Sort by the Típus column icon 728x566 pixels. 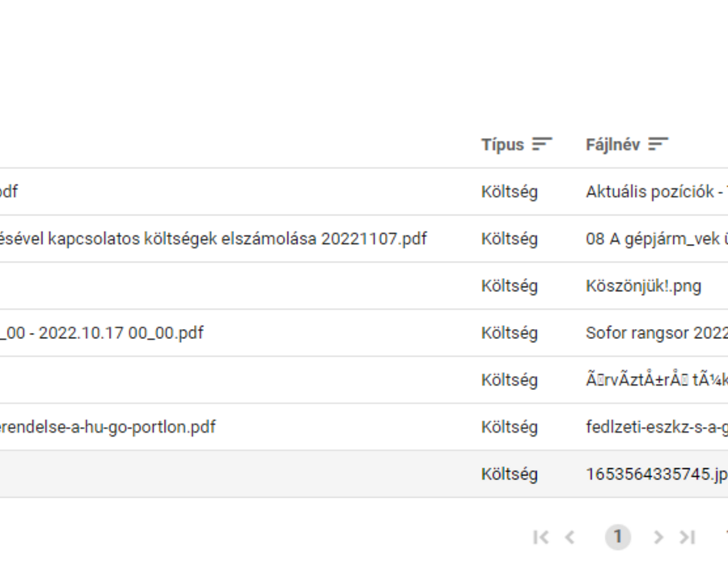(542, 144)
